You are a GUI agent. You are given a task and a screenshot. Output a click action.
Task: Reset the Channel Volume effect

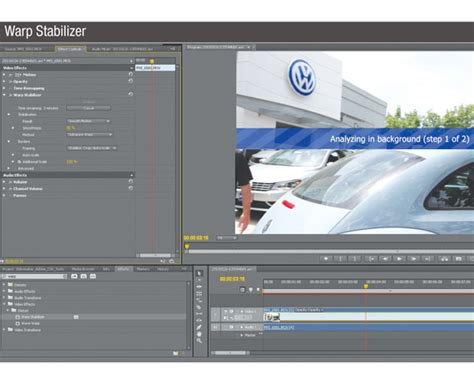click(x=131, y=188)
